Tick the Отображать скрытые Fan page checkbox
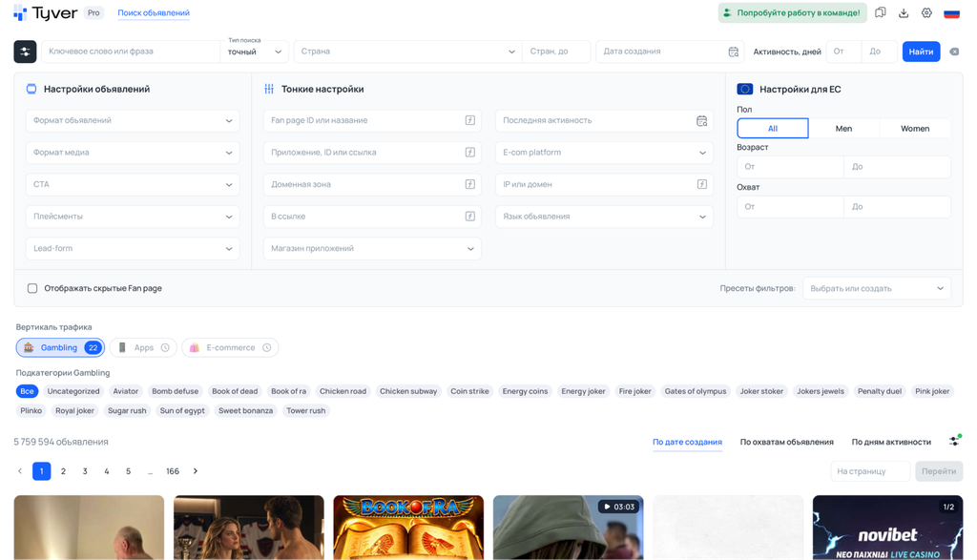The height and width of the screenshot is (560, 977). (x=32, y=288)
